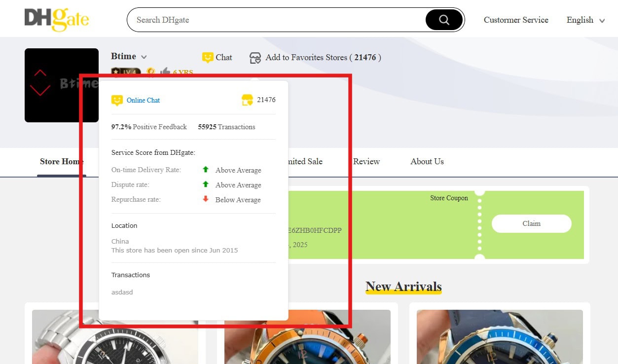Click the LV4 level badge
The image size is (618, 364).
126,73
